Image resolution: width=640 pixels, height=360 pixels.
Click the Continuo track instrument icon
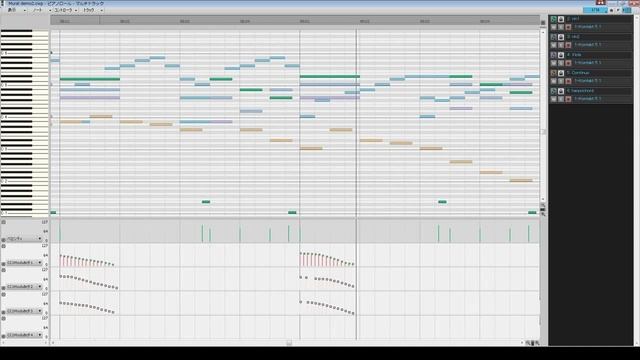pyautogui.click(x=561, y=73)
